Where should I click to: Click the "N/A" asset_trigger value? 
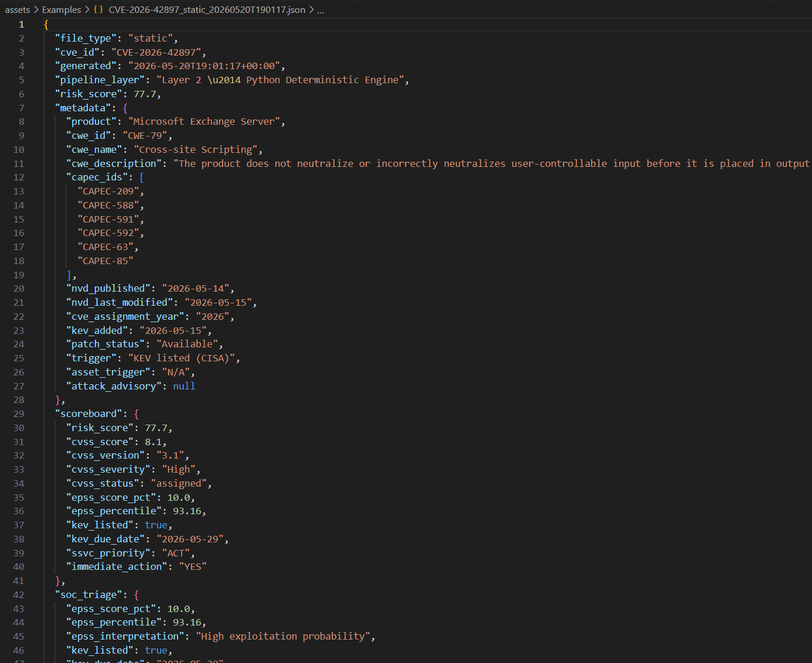176,372
